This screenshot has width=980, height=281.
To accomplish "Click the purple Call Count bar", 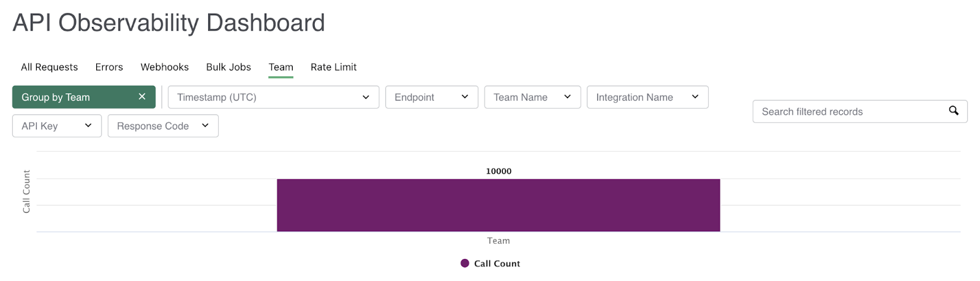I will coord(498,205).
